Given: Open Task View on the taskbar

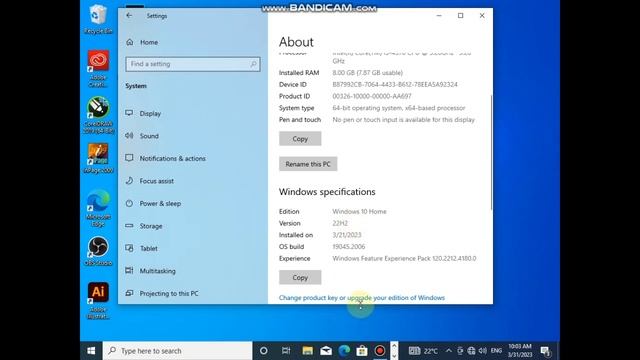Looking at the screenshot, I should (x=286, y=351).
